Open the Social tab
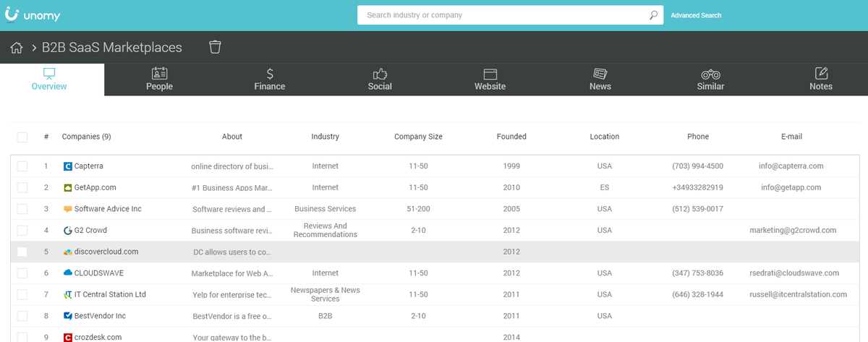Image resolution: width=868 pixels, height=342 pixels. coord(380,80)
